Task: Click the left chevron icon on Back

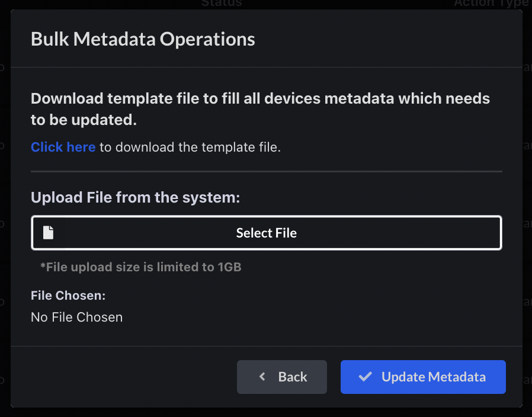Action: pyautogui.click(x=262, y=377)
